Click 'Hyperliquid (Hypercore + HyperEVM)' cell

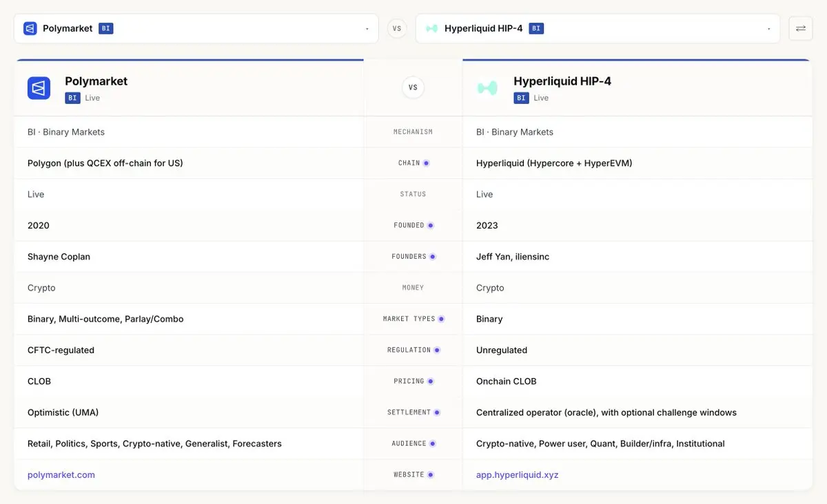pos(554,163)
